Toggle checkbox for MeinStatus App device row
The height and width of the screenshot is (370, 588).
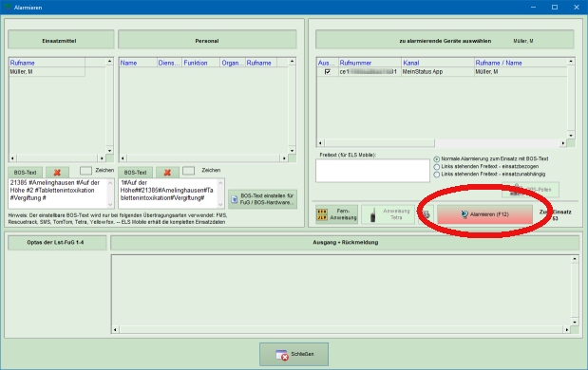[x=328, y=71]
